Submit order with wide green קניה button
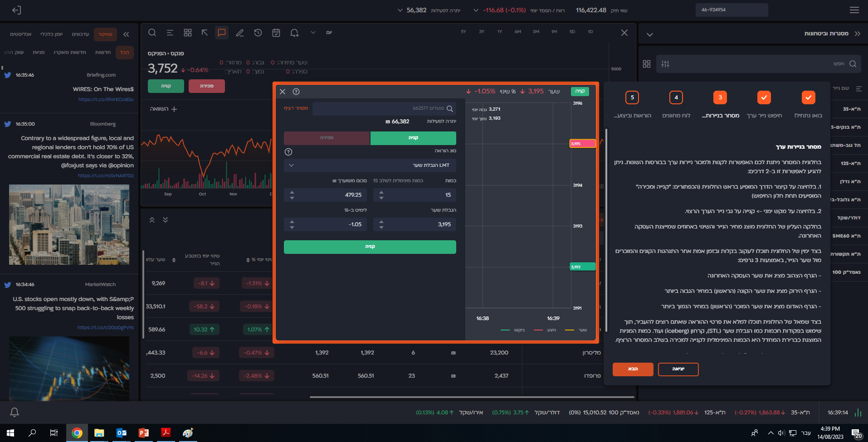Viewport: 868px width, 442px height. click(370, 247)
